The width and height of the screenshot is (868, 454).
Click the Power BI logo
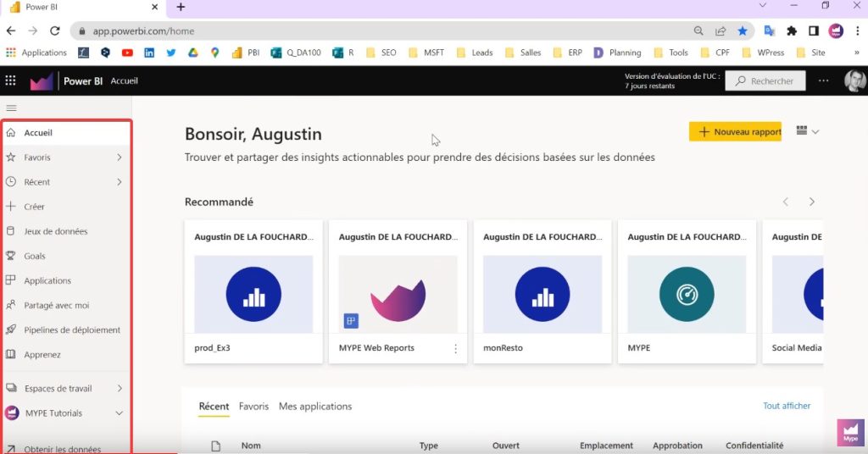(42, 81)
